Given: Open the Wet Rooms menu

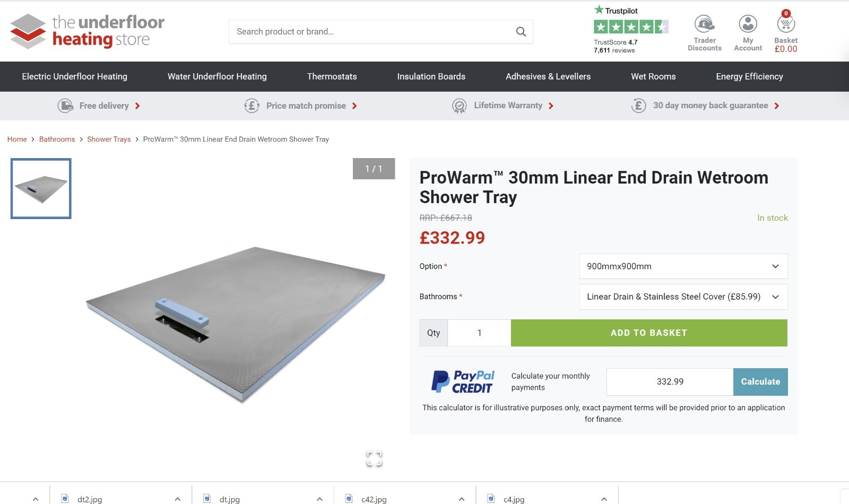Looking at the screenshot, I should click(x=653, y=76).
